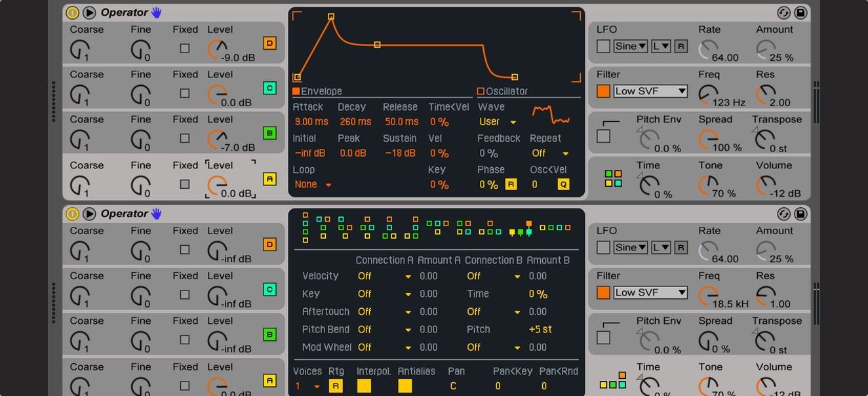The image size is (868, 396).
Task: Toggle the Interpol. switch
Action: pos(364,386)
